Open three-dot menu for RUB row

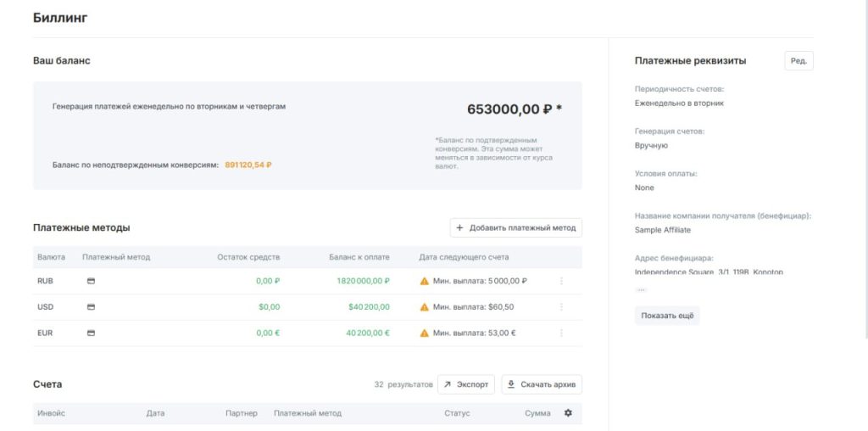click(x=561, y=281)
